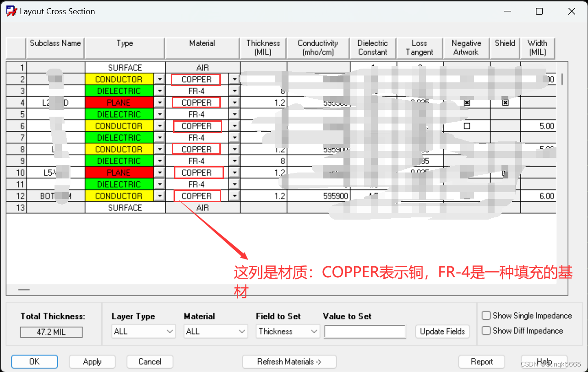Select FR-4 material cell in row 9
588x372 pixels.
[x=197, y=161]
